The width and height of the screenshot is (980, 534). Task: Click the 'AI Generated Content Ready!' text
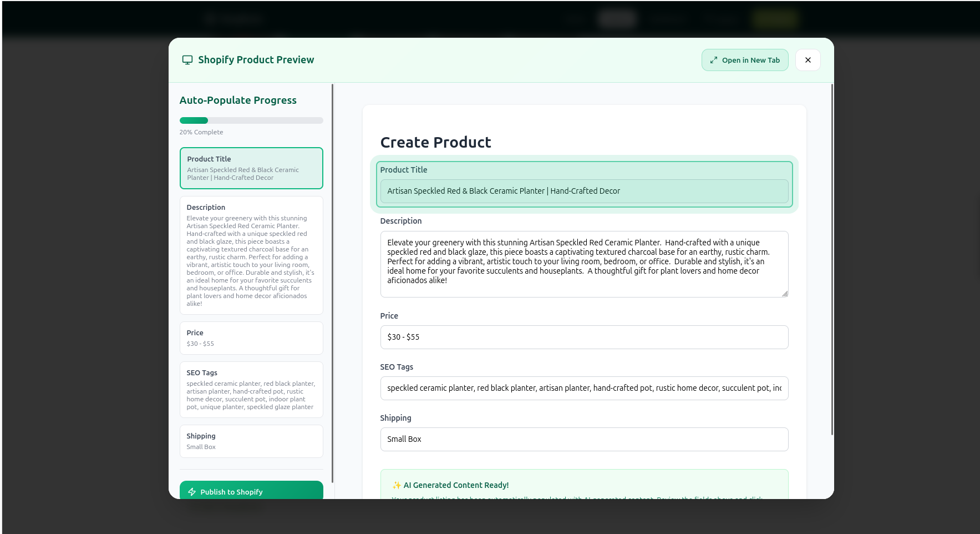coord(456,485)
